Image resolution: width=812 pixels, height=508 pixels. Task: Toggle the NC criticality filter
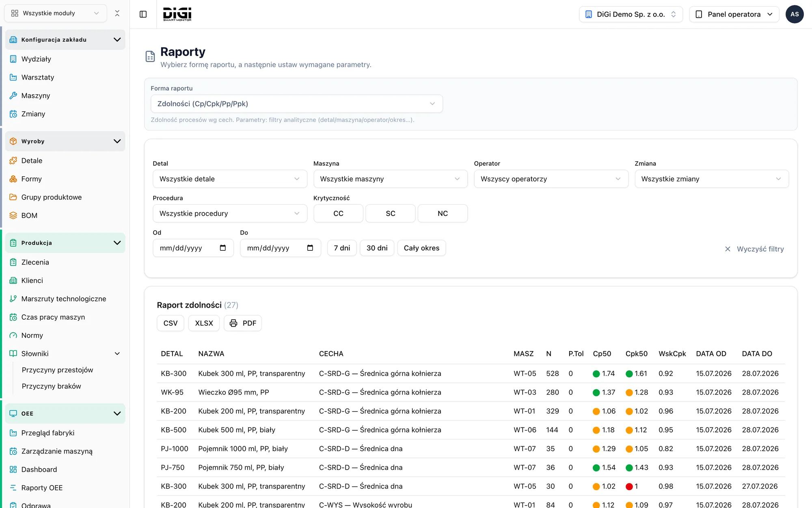click(x=443, y=213)
